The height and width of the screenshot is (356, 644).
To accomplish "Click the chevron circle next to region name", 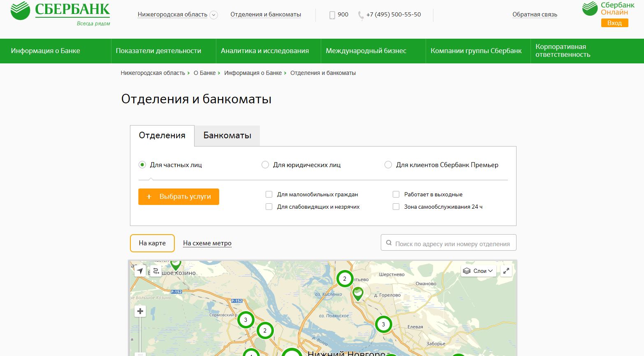I will (213, 15).
